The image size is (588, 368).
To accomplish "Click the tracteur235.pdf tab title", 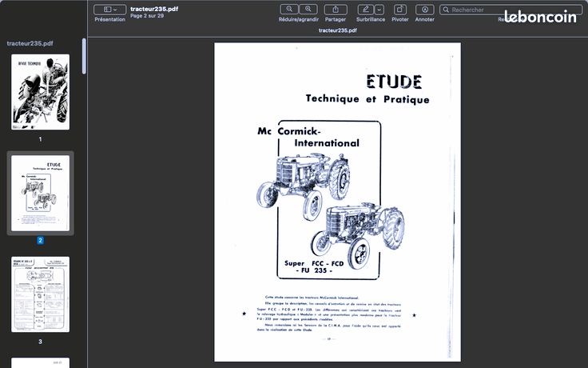I will point(337,30).
